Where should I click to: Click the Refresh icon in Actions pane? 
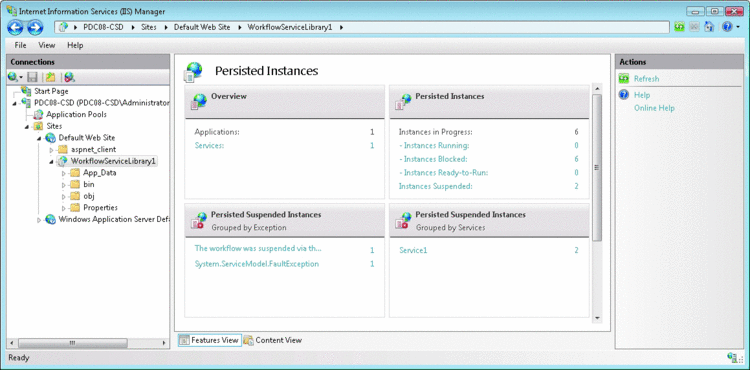pos(624,78)
